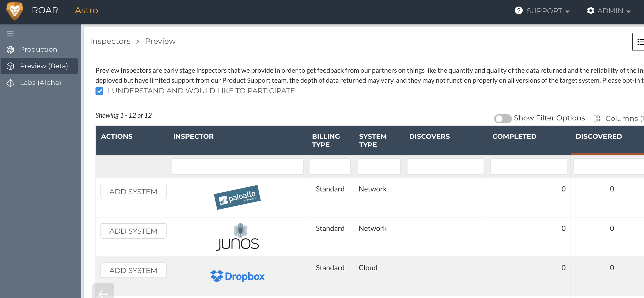
Task: Click the 'Showing 1 - 12 of 12' text
Action: point(124,115)
